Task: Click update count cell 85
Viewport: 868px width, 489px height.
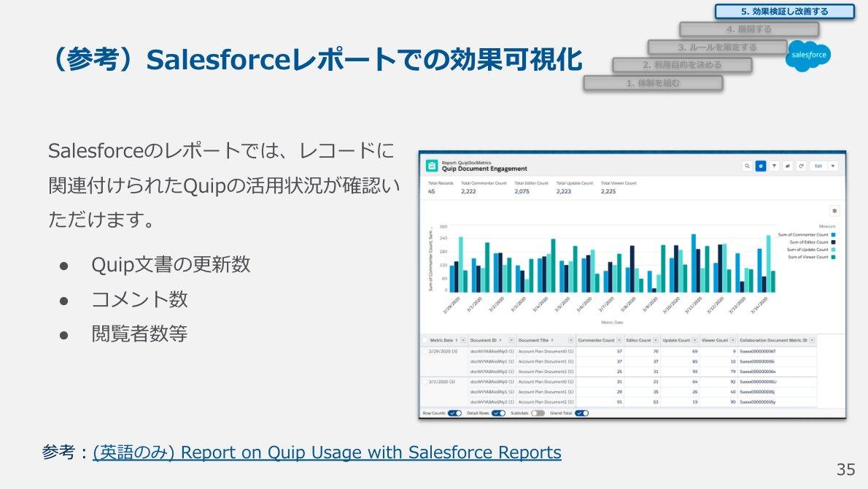Action: point(694,361)
